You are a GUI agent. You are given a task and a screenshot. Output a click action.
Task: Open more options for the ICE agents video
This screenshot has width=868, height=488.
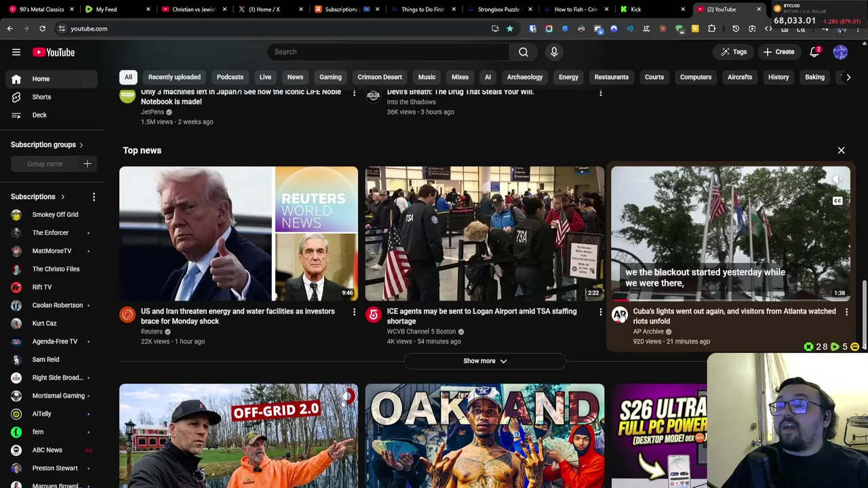[x=600, y=312]
